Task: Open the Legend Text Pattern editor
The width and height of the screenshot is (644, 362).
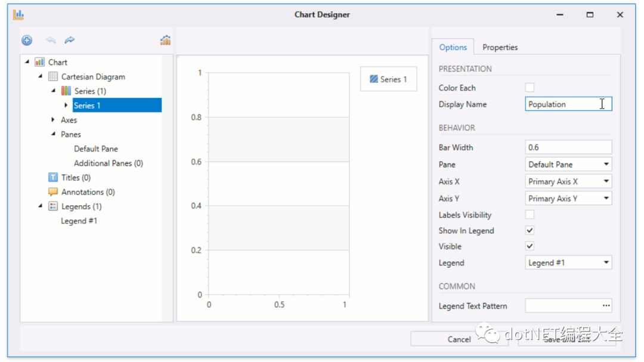Action: 608,305
